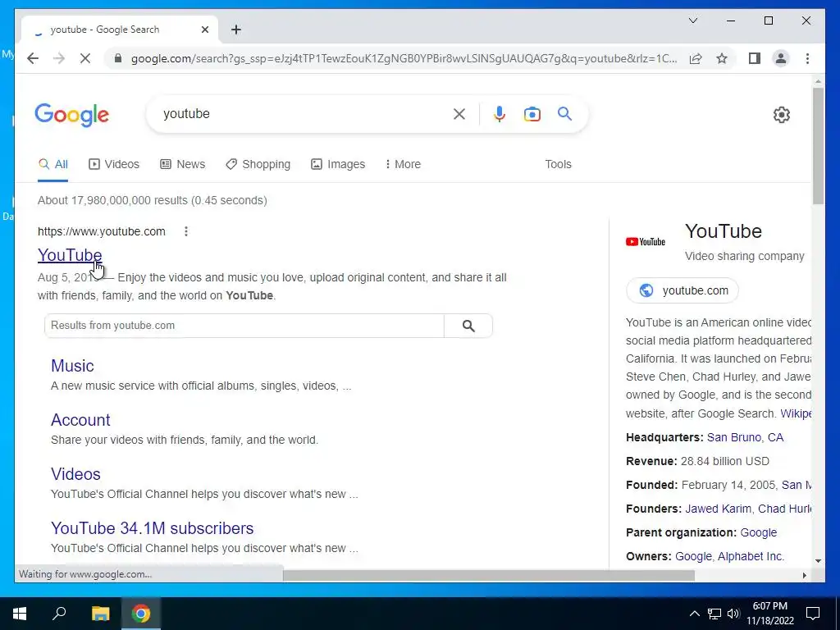Open the network tray icon
840x630 pixels.
coord(714,614)
